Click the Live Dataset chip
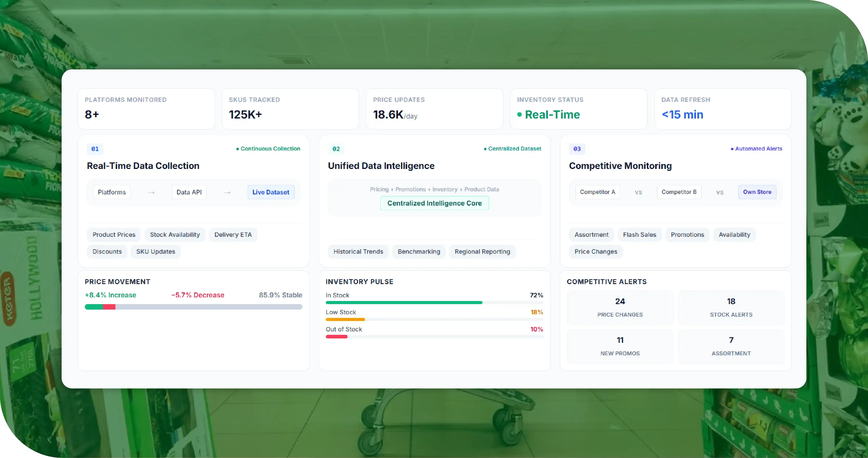Screen dimensions: 868x458 pyautogui.click(x=271, y=192)
